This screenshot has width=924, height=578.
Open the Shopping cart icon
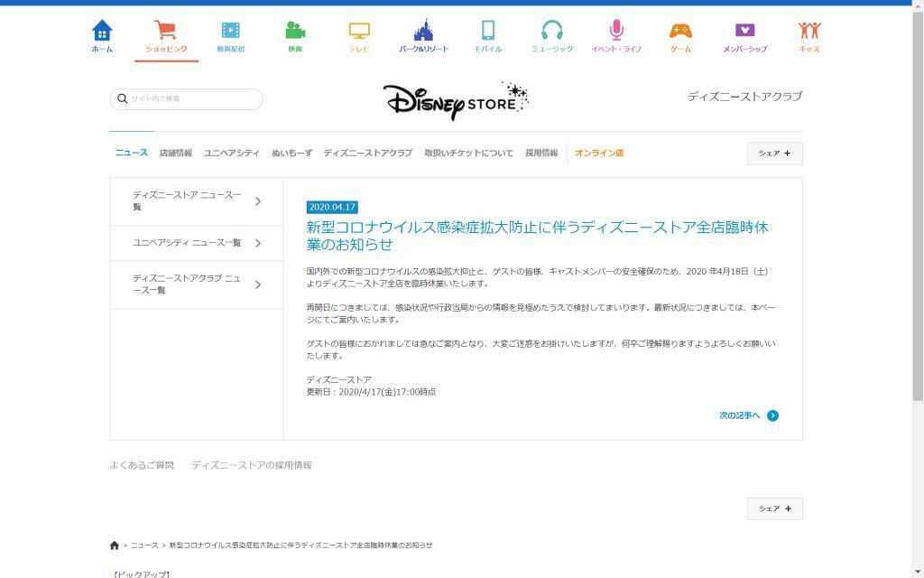point(166,32)
